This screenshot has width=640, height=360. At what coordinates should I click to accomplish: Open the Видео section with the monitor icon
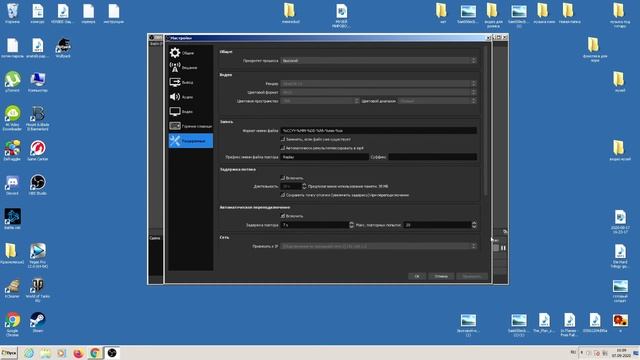(191, 111)
